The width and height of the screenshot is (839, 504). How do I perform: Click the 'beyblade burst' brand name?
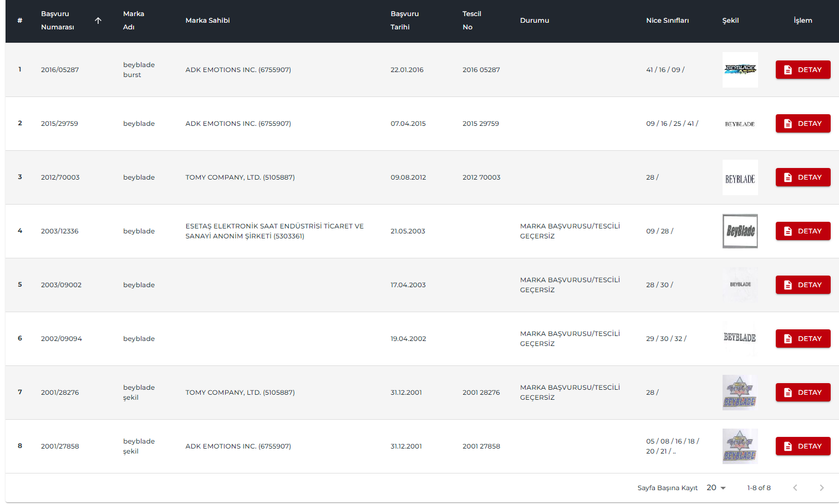pos(139,70)
